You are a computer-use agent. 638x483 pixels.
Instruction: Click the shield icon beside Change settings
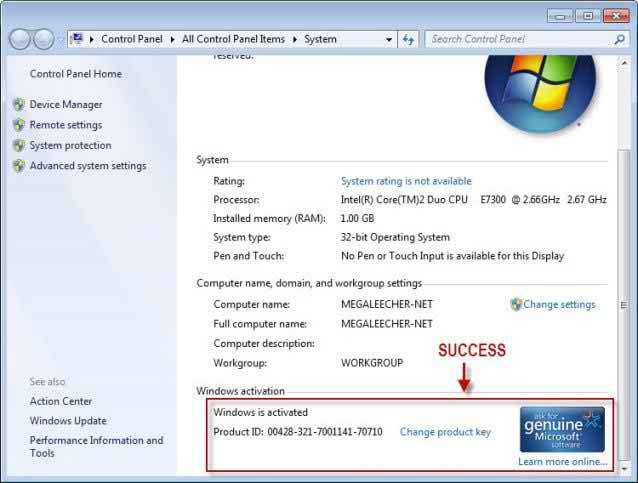tap(516, 304)
